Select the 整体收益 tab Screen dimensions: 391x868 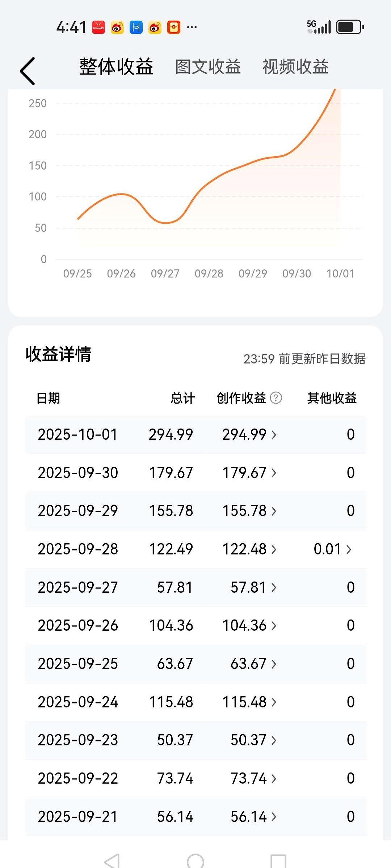tap(116, 67)
